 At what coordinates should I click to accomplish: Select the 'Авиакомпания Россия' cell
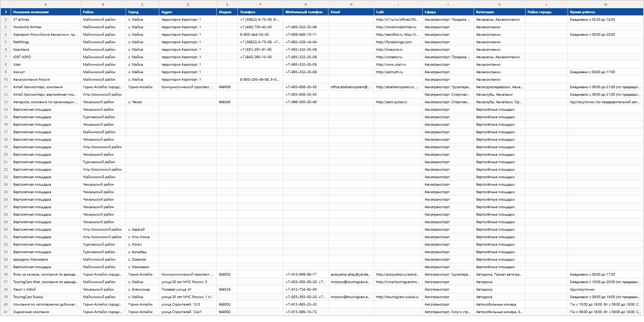pos(46,80)
